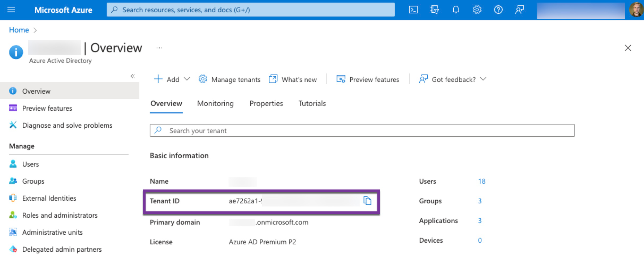Click in the Search your tenant field
Screen dimensions: 644x256
[362, 131]
